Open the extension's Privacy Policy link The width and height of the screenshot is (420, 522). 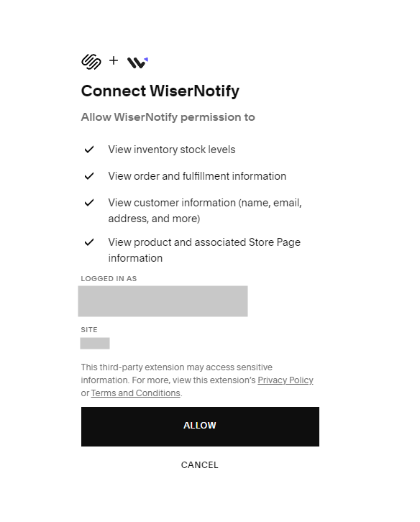coord(286,380)
